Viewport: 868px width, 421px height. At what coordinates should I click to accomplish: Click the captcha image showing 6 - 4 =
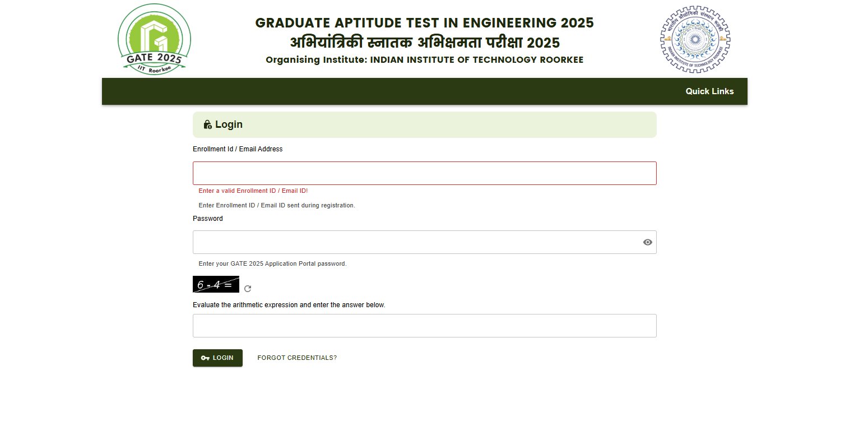(x=216, y=284)
